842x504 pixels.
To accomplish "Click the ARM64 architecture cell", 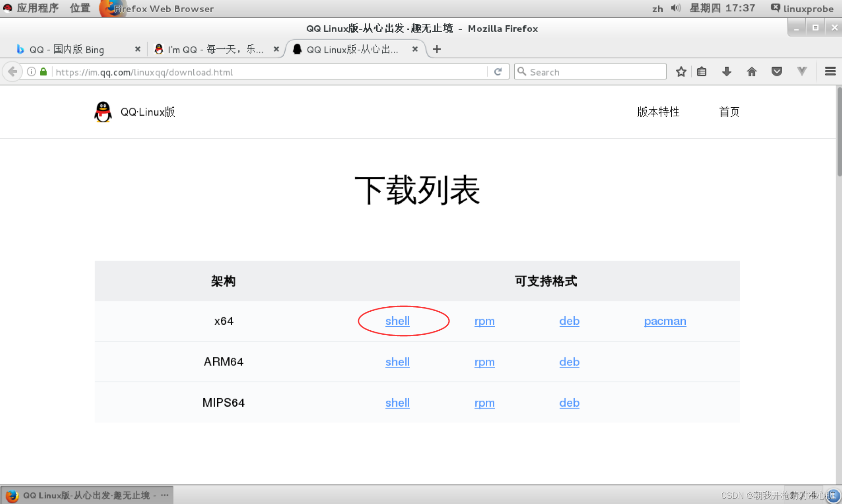I will point(224,362).
